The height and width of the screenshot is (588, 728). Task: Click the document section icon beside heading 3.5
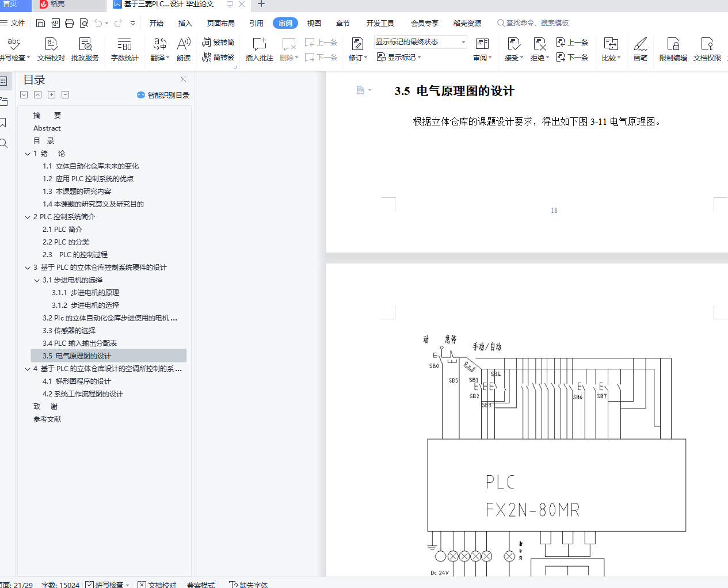tap(361, 90)
